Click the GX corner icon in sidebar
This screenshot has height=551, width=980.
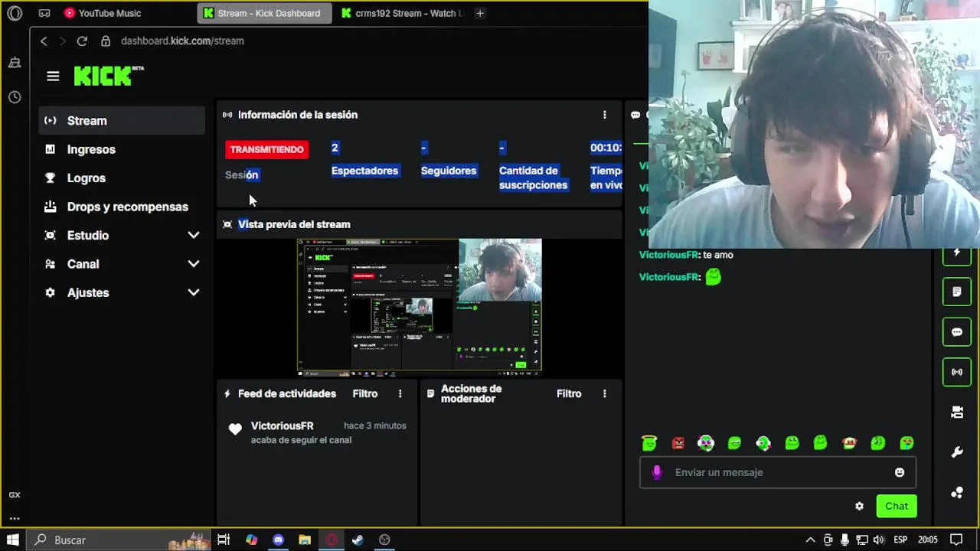(15, 495)
